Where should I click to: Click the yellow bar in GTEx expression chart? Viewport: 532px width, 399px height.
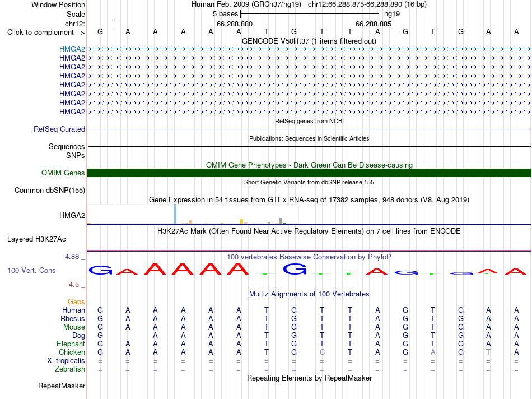241,221
